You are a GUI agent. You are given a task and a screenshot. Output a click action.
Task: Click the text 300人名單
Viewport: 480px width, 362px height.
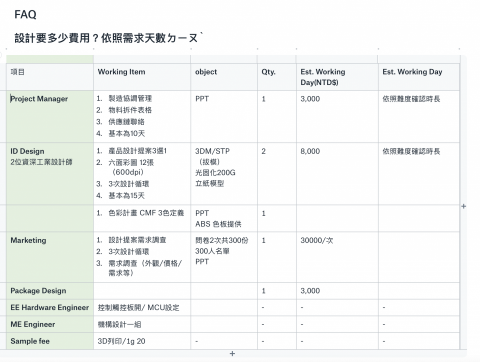pos(212,251)
